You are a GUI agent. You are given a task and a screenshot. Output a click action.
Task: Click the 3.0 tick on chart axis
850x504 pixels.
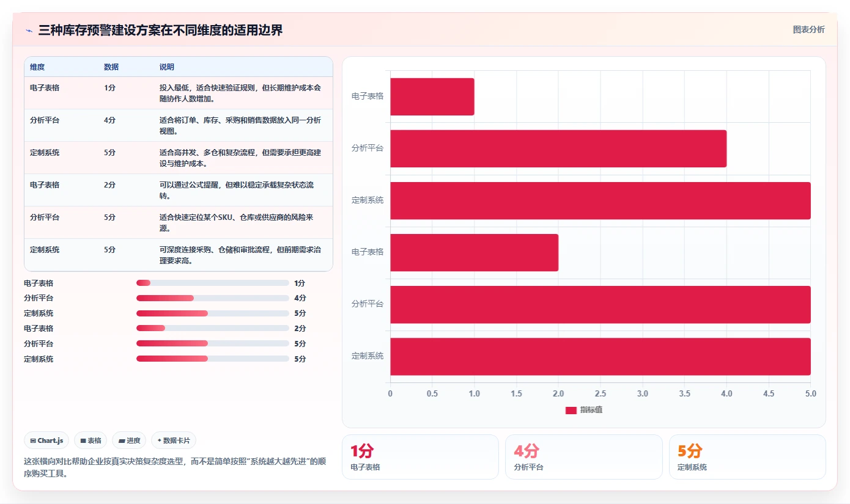coord(642,394)
